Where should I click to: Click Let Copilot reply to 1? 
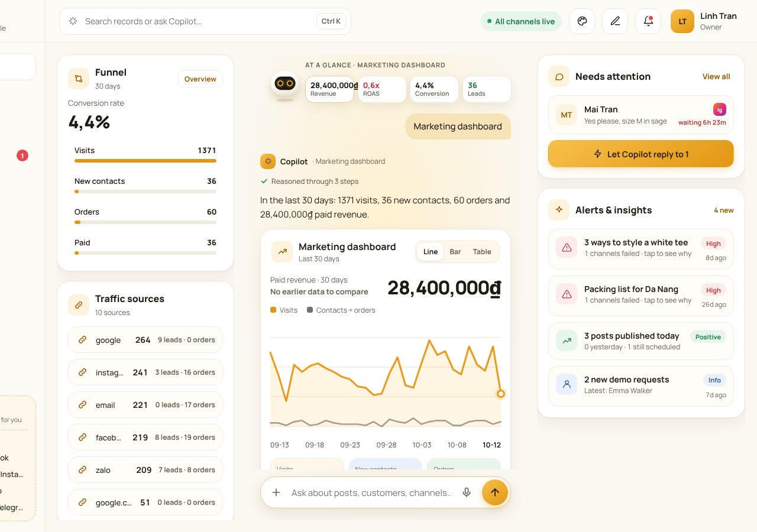(x=641, y=154)
